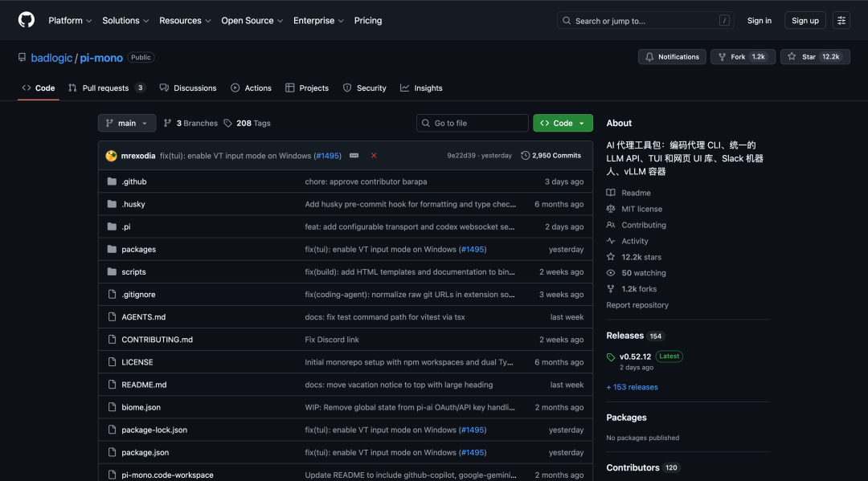Open the badlogic owner profile link
868x481 pixels.
[51, 58]
